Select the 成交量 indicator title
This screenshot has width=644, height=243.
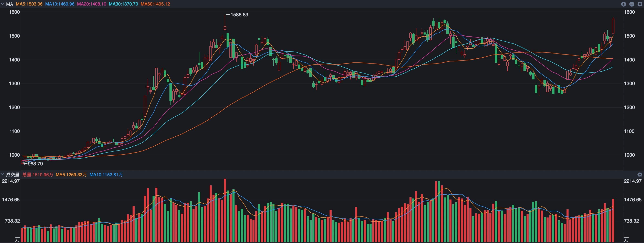point(12,174)
